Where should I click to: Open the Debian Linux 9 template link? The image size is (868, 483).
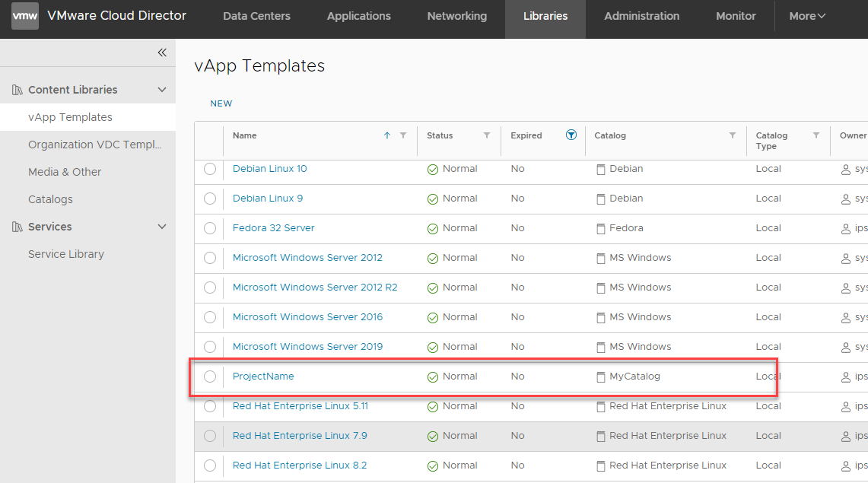268,198
